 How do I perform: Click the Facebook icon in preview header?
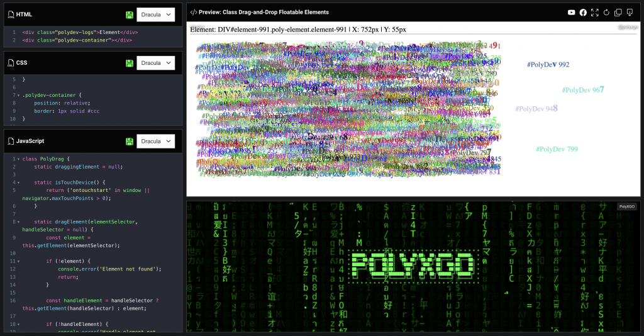583,13
